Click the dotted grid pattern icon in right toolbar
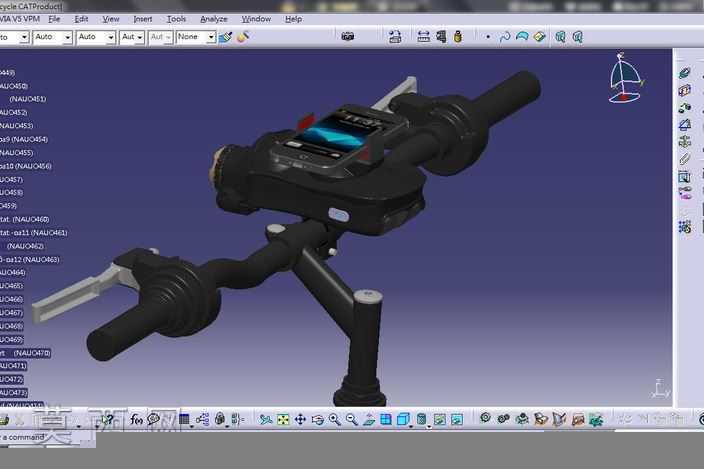This screenshot has width=704, height=469. pyautogui.click(x=685, y=227)
